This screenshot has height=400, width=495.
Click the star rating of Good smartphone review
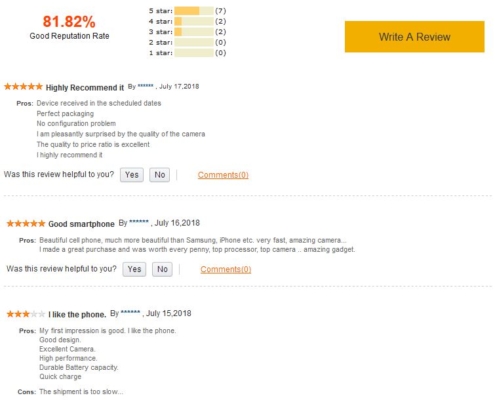click(x=26, y=223)
